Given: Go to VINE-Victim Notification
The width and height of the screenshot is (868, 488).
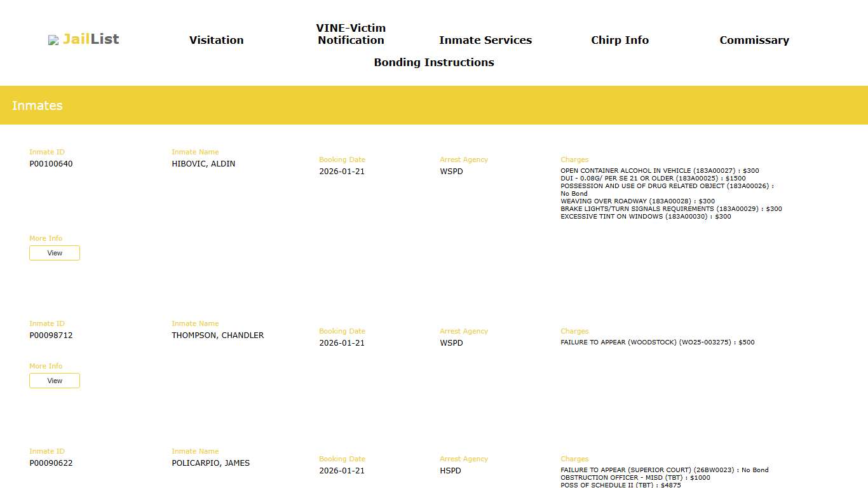Looking at the screenshot, I should [351, 34].
